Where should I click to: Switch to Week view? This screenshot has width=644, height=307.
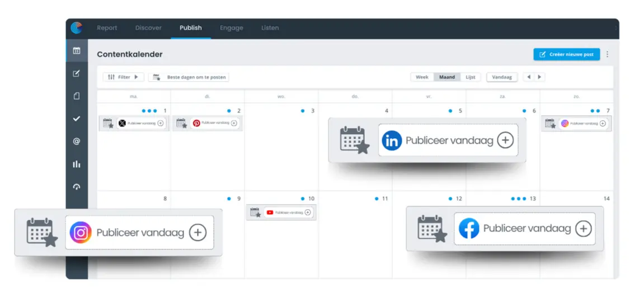(422, 77)
